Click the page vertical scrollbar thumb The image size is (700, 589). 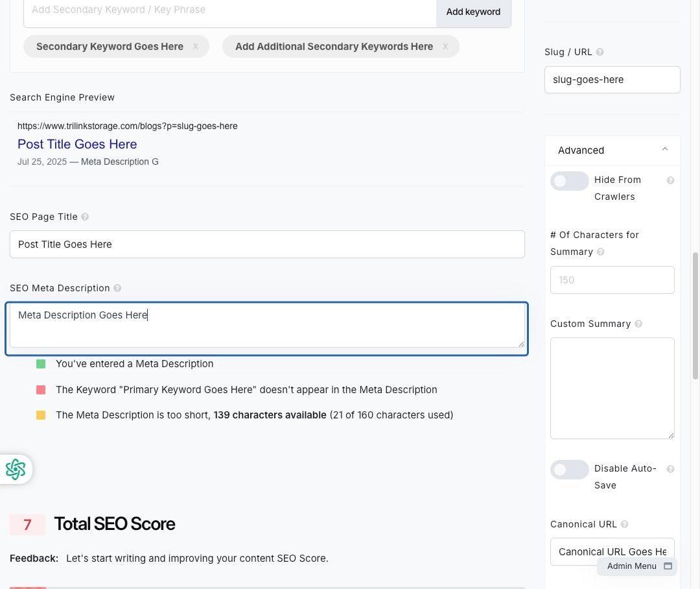(695, 315)
